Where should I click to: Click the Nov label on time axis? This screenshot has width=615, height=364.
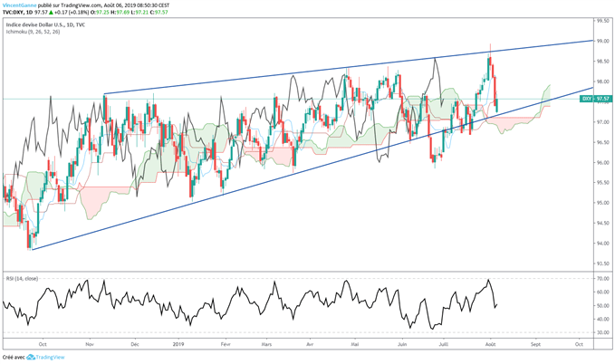(x=90, y=344)
